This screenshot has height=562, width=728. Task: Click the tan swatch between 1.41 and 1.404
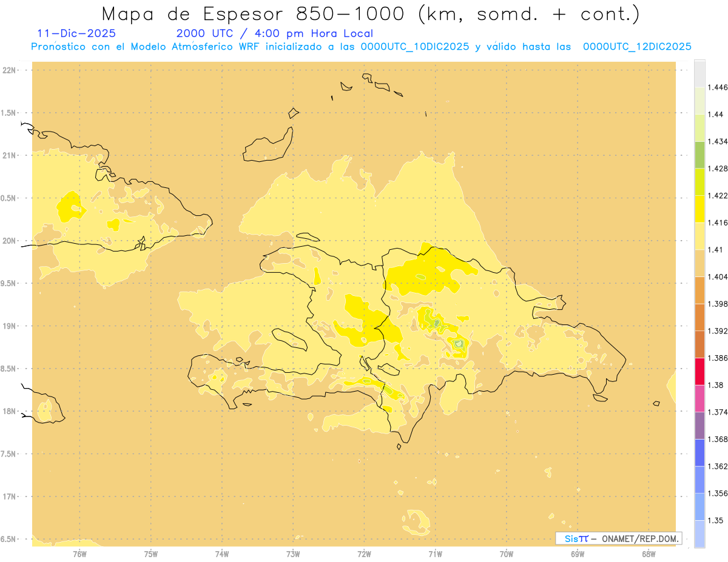(x=699, y=263)
